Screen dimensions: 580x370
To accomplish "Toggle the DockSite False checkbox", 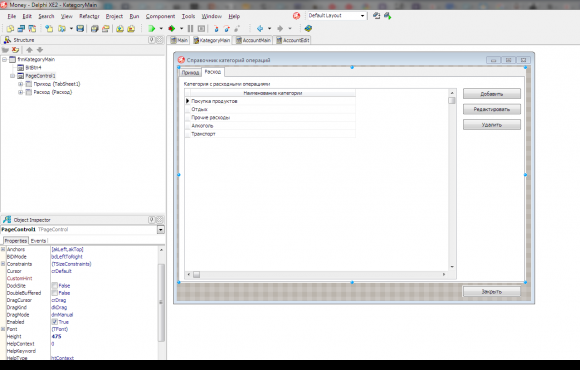I will click(x=55, y=286).
